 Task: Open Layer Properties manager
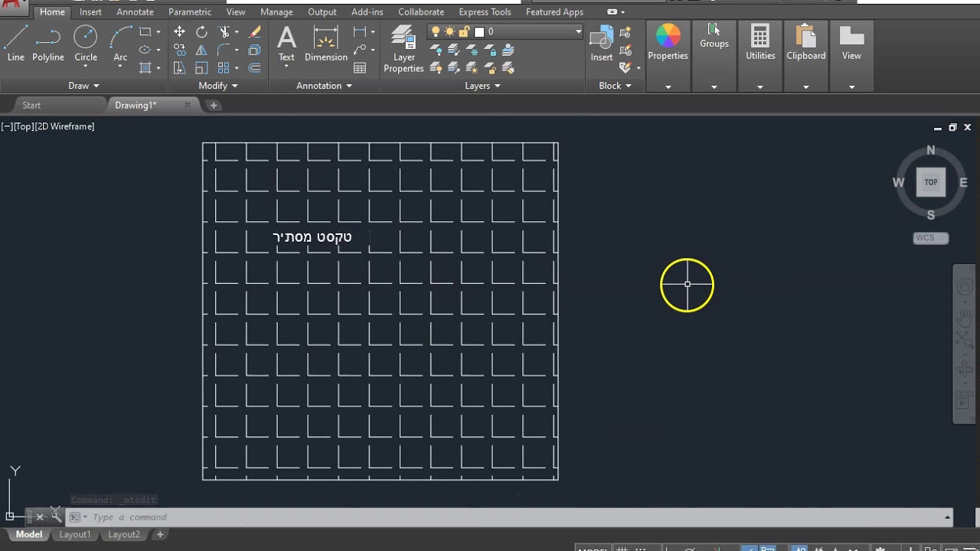pyautogui.click(x=403, y=49)
